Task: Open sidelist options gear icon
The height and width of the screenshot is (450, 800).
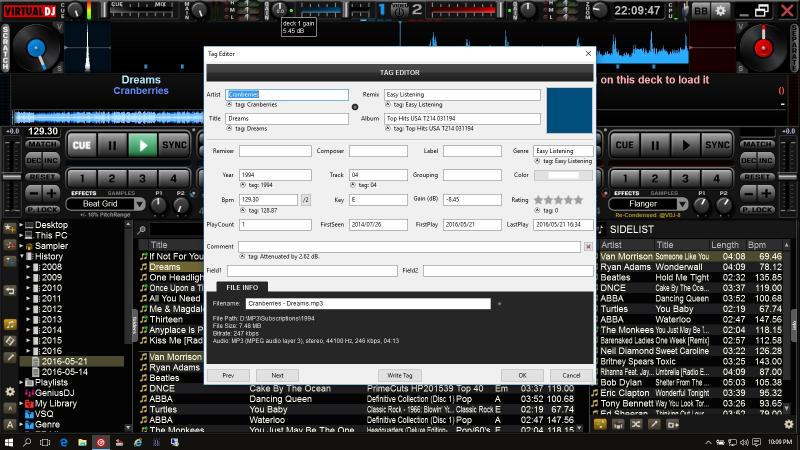Action: (788, 424)
